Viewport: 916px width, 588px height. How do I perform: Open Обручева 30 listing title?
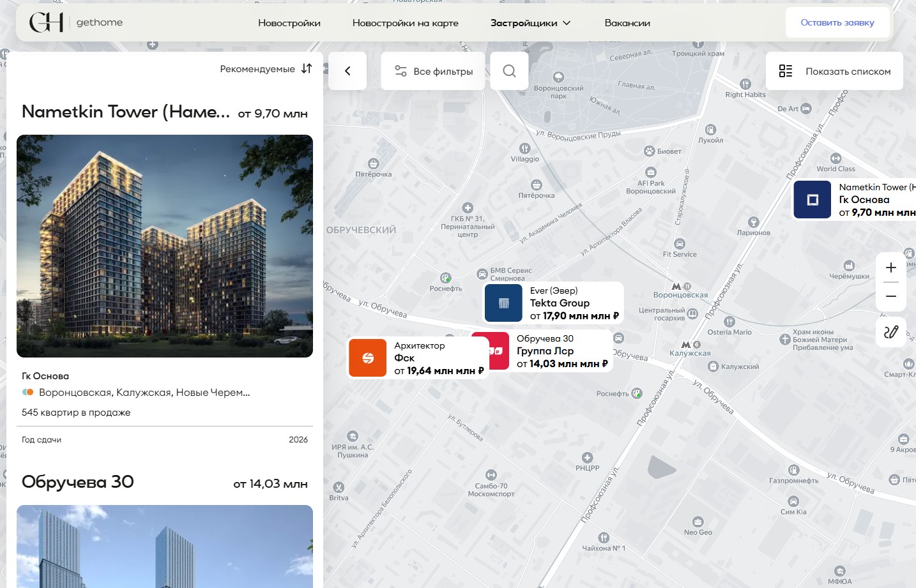point(78,482)
